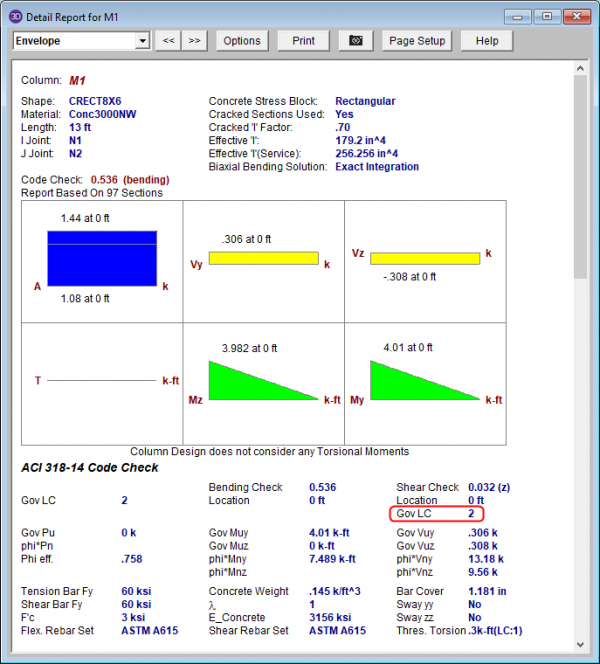Click the yellow Vy shear diagram
600x664 pixels.
click(x=264, y=258)
